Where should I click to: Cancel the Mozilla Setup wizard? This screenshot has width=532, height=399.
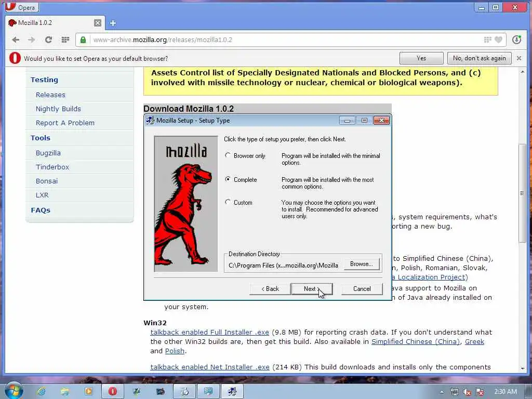(x=362, y=289)
